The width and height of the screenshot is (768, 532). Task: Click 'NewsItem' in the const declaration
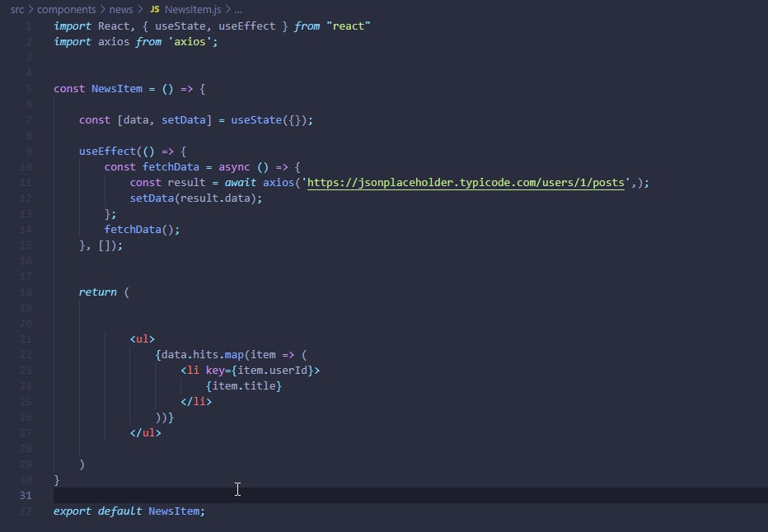116,89
